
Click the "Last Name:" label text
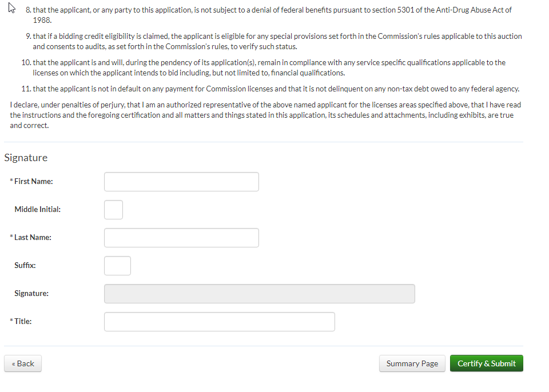pyautogui.click(x=33, y=238)
